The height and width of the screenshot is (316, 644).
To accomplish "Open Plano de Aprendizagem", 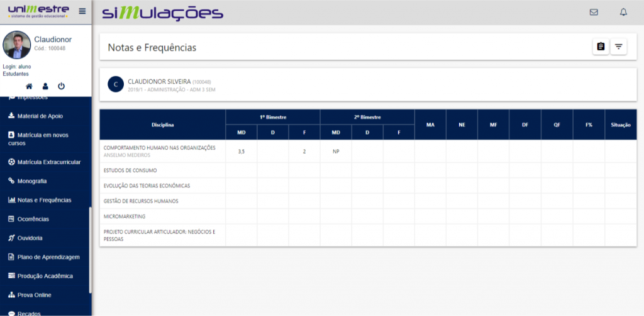I will 48,257.
